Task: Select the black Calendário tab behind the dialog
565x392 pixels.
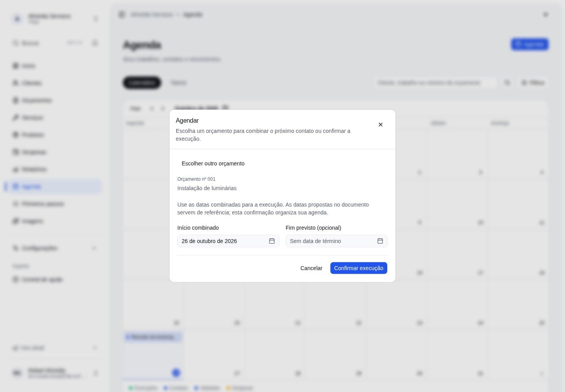Action: [142, 83]
